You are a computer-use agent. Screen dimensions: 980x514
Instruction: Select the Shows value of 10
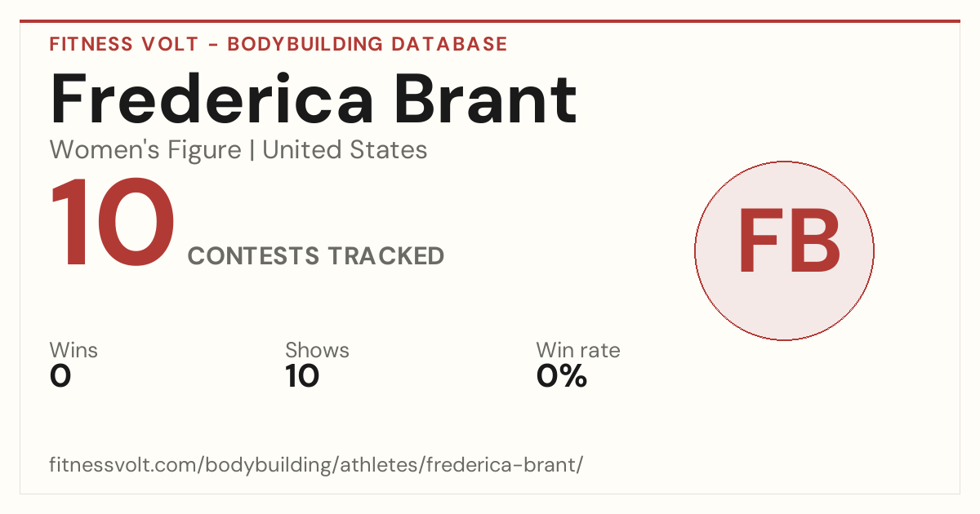pyautogui.click(x=302, y=376)
